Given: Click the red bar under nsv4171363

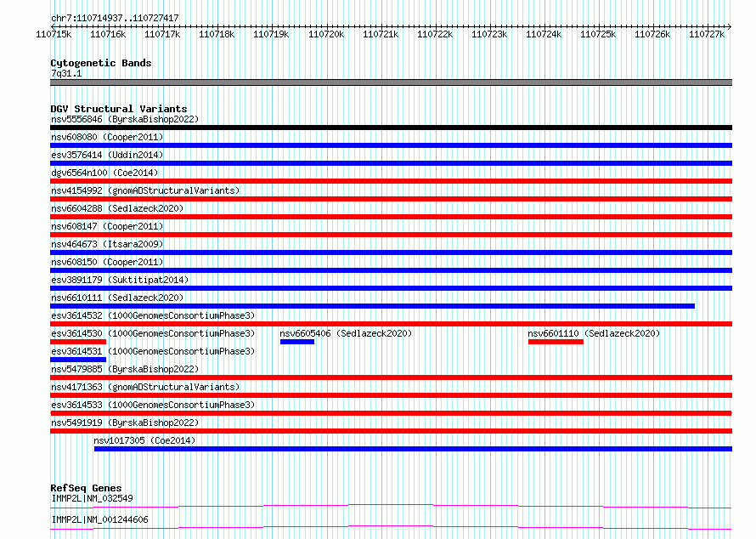Looking at the screenshot, I should pyautogui.click(x=391, y=395).
